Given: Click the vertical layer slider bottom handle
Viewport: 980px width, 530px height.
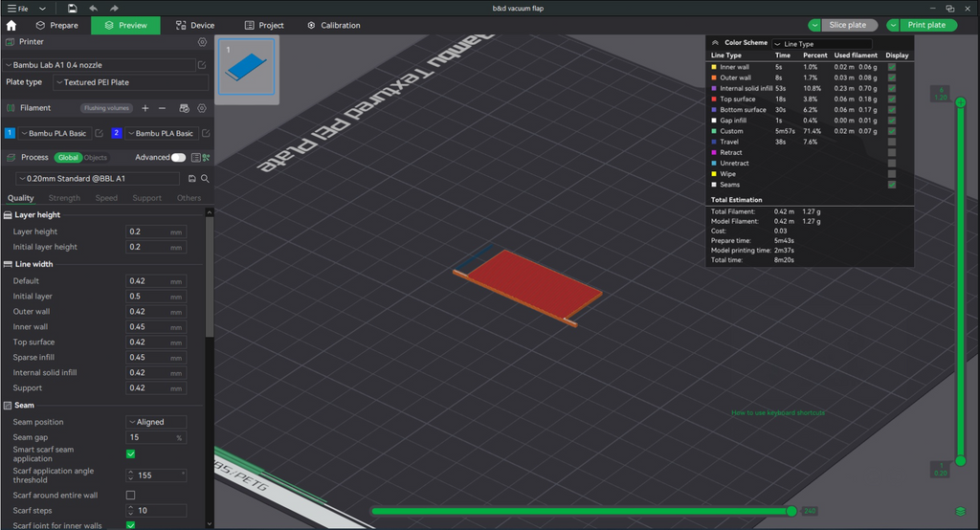Looking at the screenshot, I should (x=961, y=460).
